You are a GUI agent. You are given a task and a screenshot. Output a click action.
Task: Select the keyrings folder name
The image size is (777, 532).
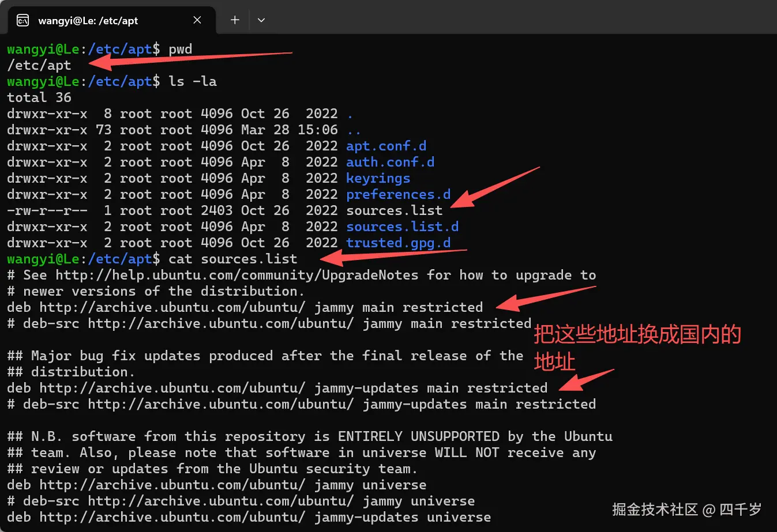[378, 178]
